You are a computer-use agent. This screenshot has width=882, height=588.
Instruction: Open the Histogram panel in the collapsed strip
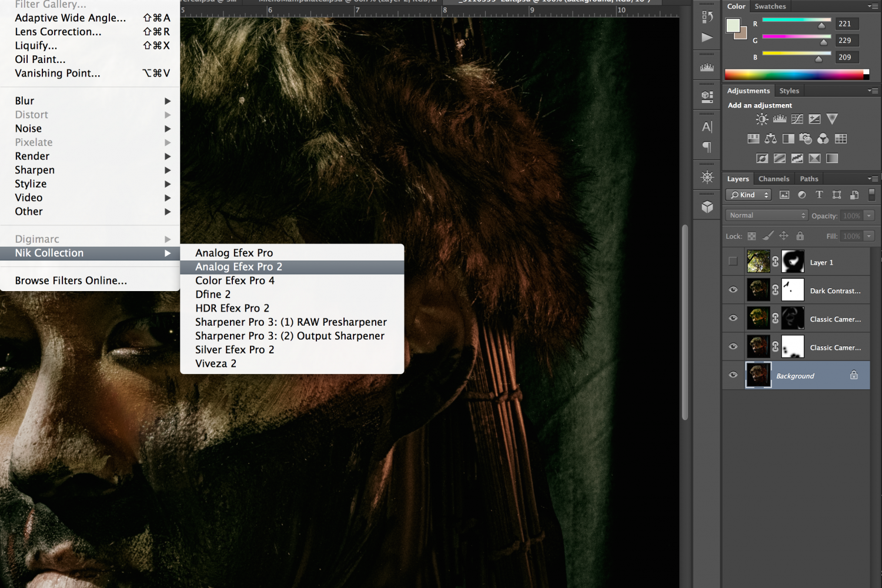(x=707, y=68)
